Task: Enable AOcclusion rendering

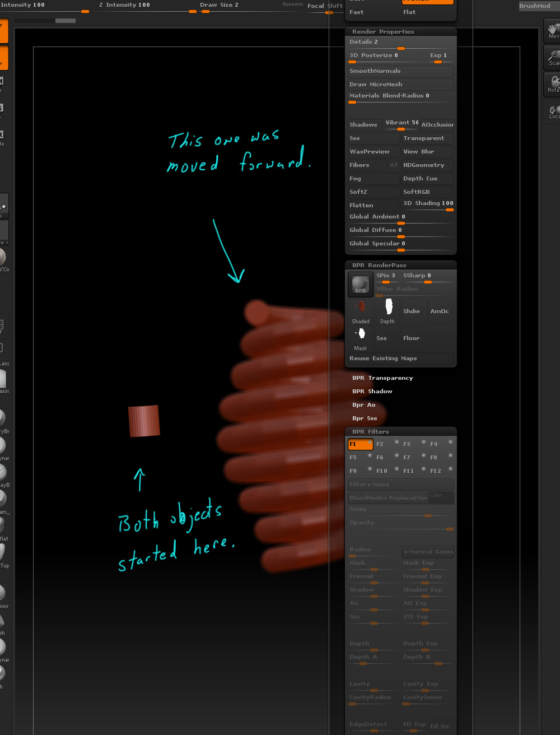Action: pos(437,125)
